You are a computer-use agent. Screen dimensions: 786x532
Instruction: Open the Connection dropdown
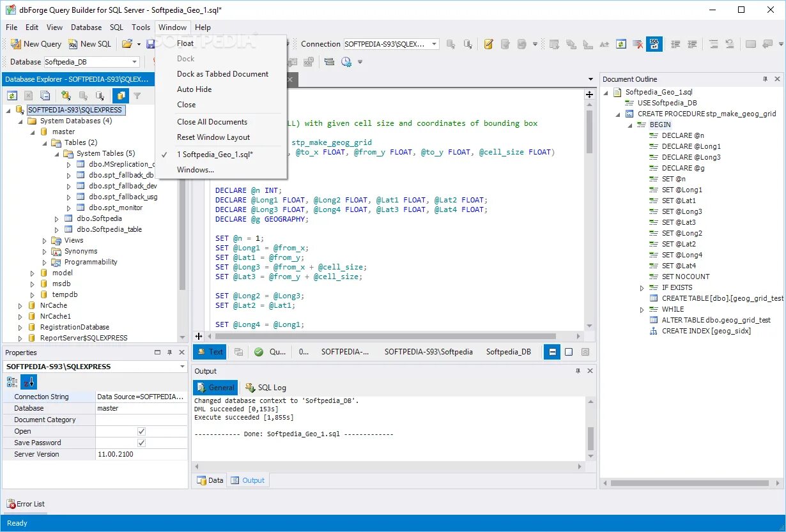click(x=435, y=44)
